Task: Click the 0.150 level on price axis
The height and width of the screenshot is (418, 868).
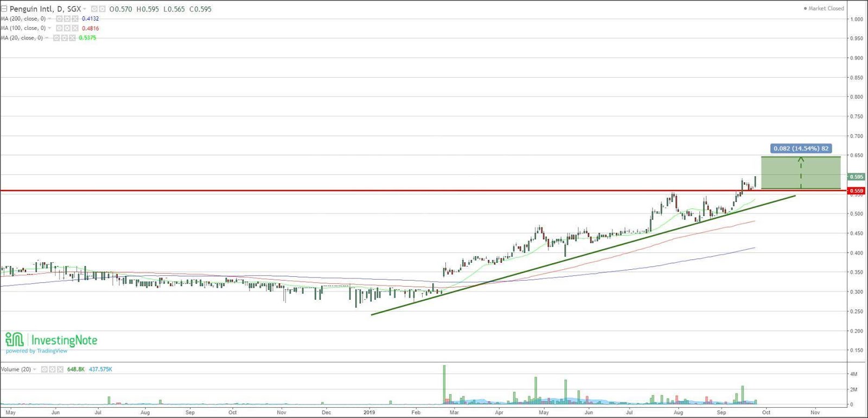Action: click(857, 350)
